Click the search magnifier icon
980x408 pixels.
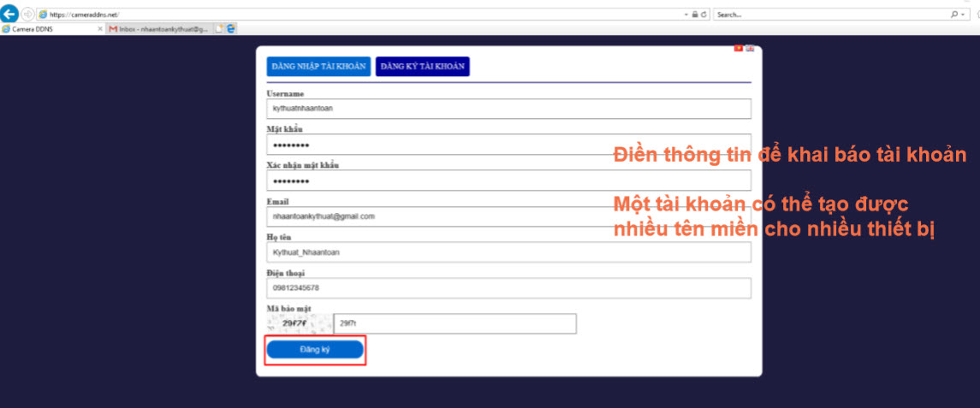[953, 15]
